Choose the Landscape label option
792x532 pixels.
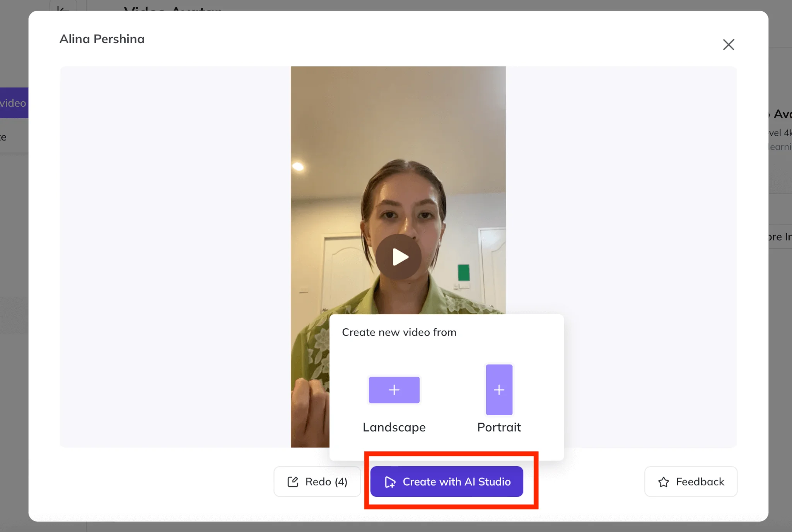point(394,427)
